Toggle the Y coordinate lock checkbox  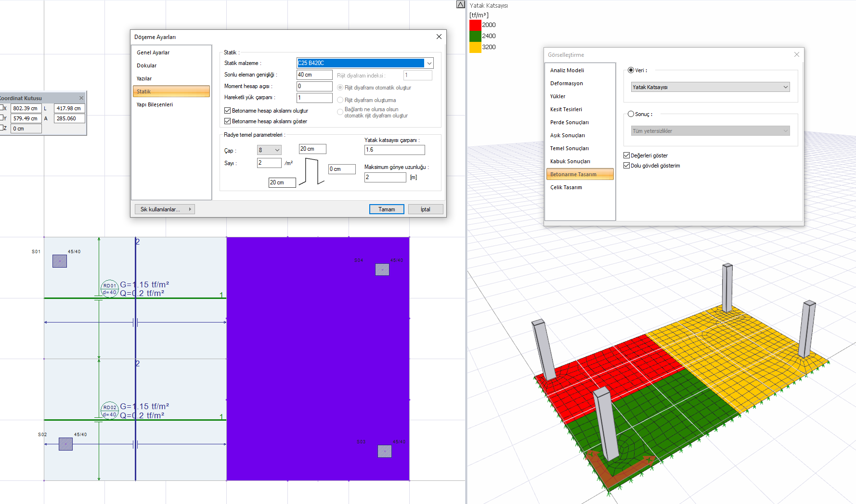tap(1, 118)
